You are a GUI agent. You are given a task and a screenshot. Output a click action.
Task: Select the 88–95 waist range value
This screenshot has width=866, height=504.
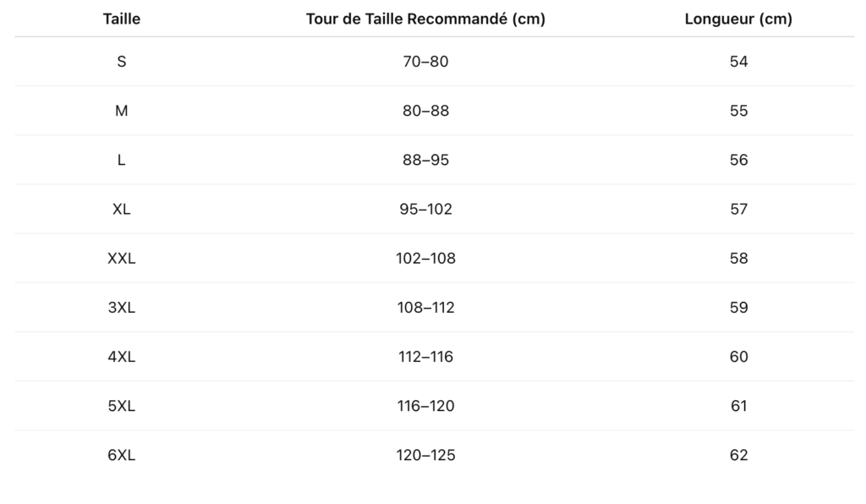point(425,160)
